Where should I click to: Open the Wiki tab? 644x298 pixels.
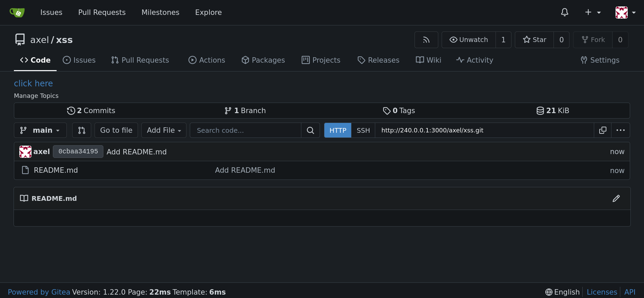point(428,60)
